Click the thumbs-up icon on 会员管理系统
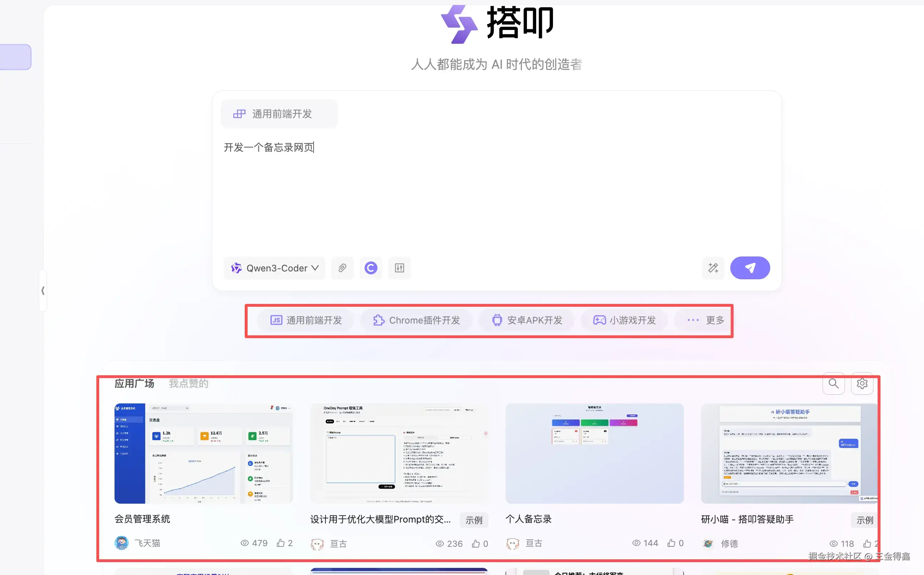The width and height of the screenshot is (924, 575). pos(281,543)
